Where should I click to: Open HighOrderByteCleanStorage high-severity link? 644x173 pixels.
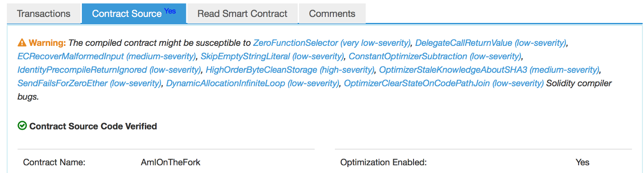290,70
